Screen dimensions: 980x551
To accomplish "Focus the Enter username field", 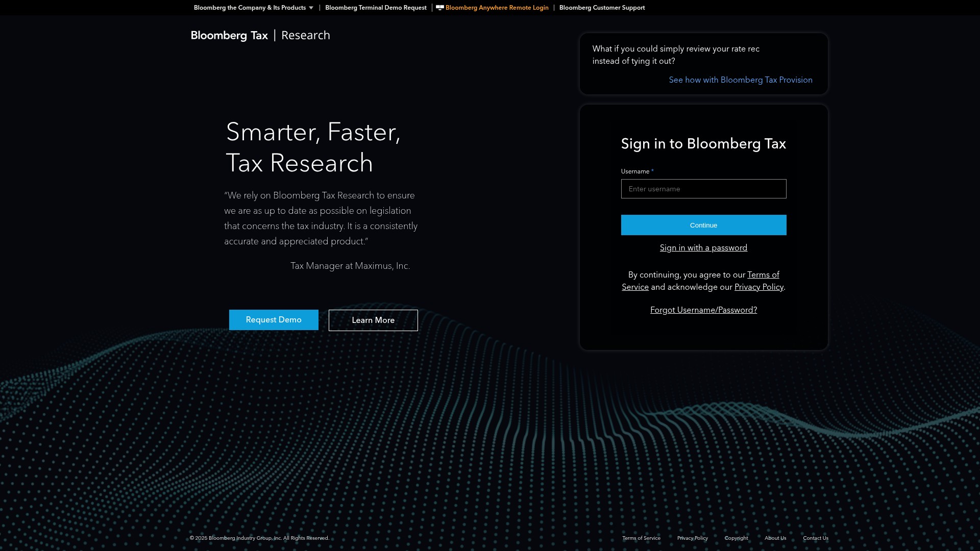I will pos(703,189).
